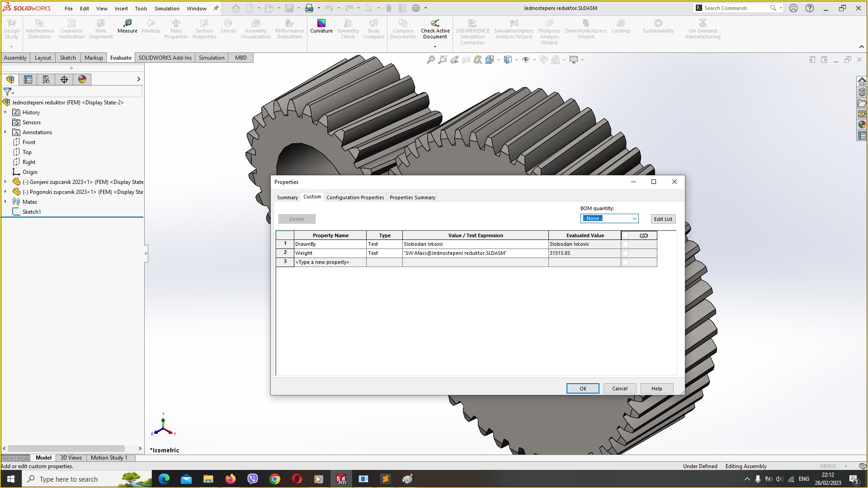This screenshot has height=488, width=868.
Task: Switch to the Motion Study 1 tab
Action: click(109, 458)
